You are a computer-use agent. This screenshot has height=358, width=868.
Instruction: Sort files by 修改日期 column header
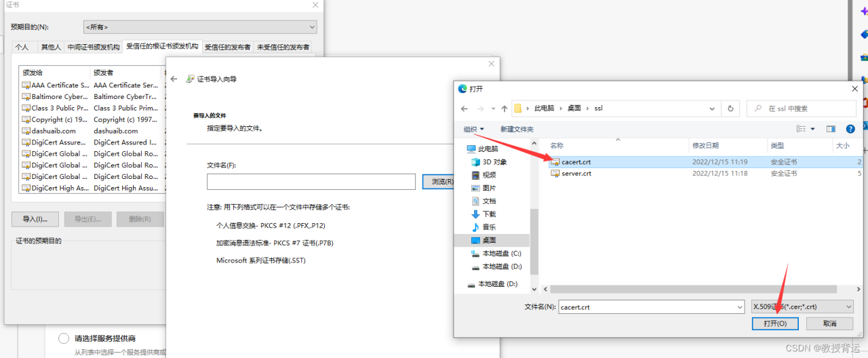(x=728, y=146)
